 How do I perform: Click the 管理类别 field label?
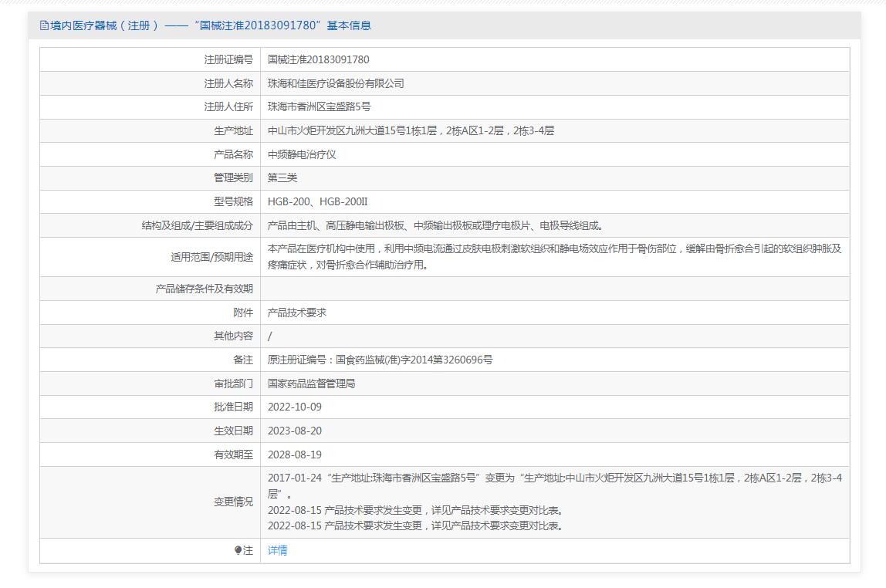pos(233,178)
